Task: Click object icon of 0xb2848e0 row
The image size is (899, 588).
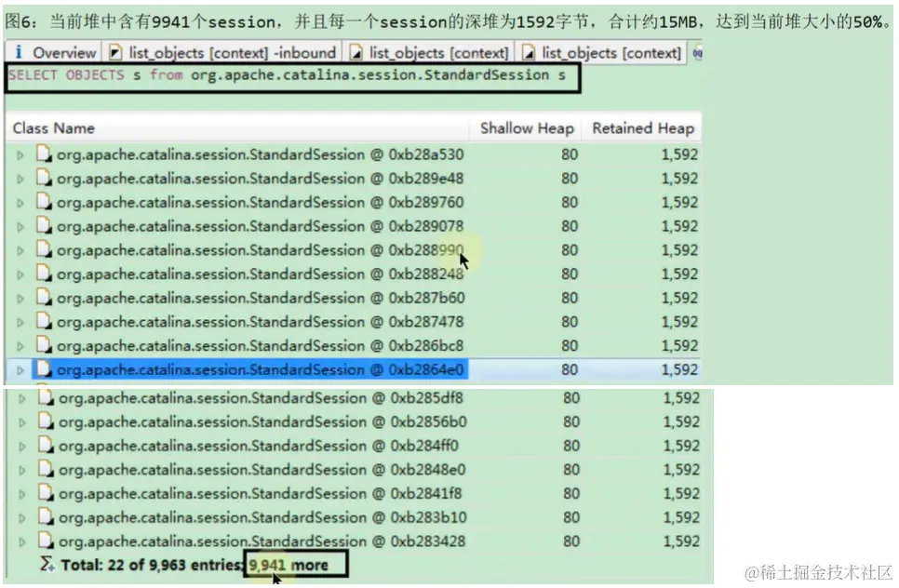Action: click(46, 469)
